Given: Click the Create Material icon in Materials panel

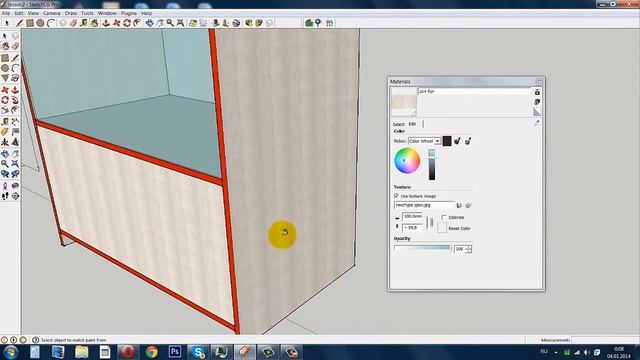Looking at the screenshot, I should point(537,102).
